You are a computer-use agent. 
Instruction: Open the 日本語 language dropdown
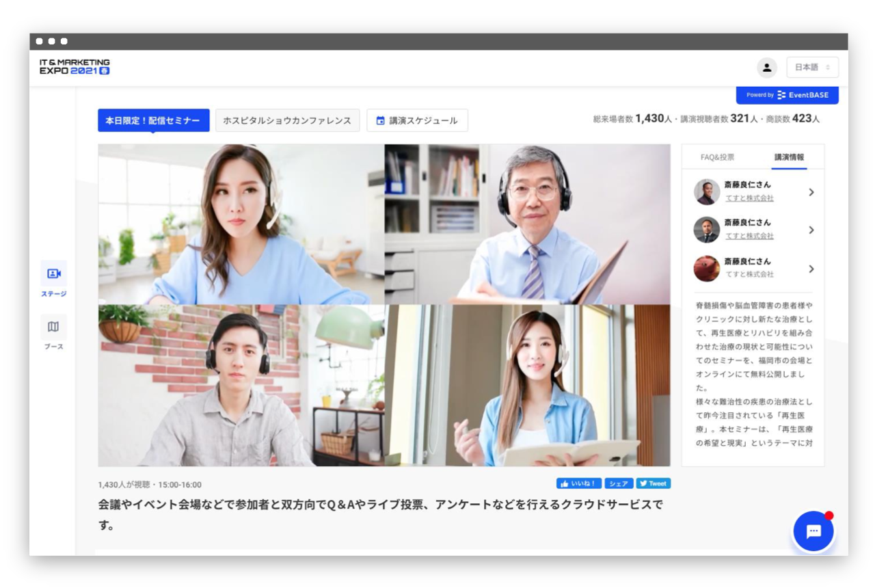coord(814,68)
